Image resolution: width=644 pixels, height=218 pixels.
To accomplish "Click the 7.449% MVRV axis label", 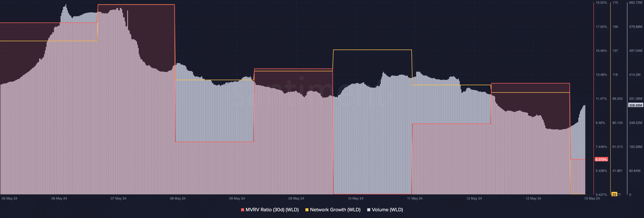I will point(601,147).
